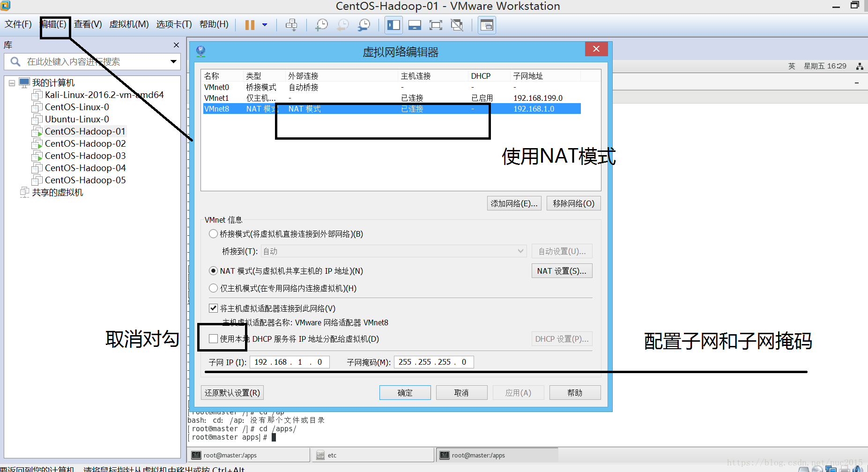Select the VMnet1 row in the network list
Screen dimensions: 868x472
point(392,98)
